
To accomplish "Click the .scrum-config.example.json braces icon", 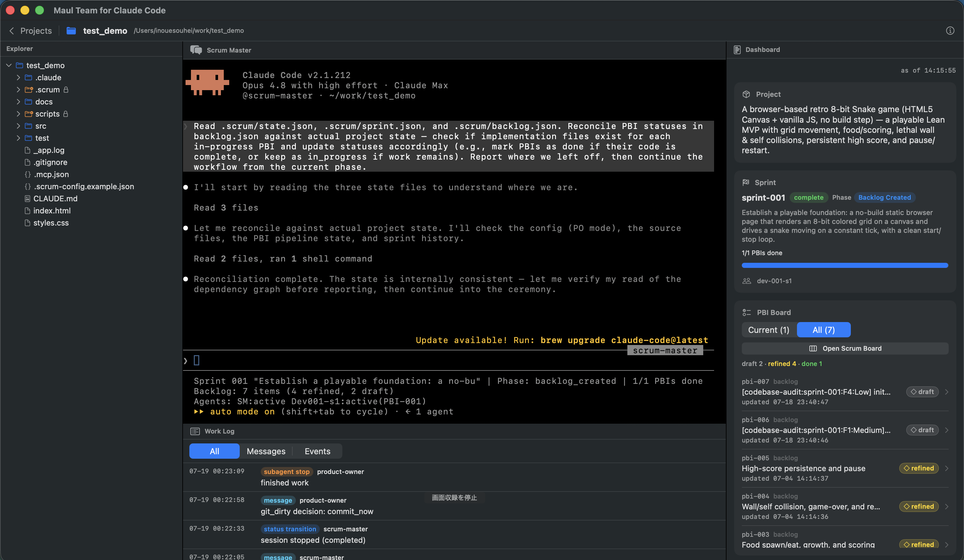I will (x=27, y=187).
